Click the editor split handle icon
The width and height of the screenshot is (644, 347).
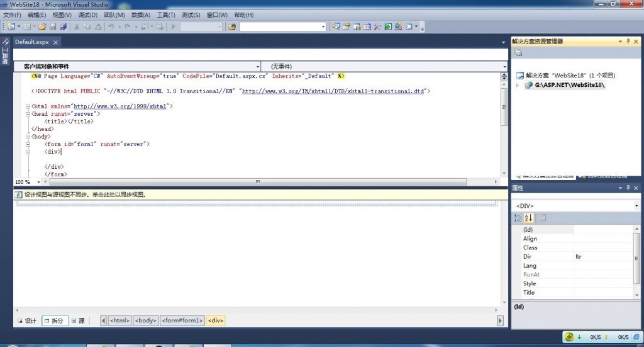(x=504, y=76)
